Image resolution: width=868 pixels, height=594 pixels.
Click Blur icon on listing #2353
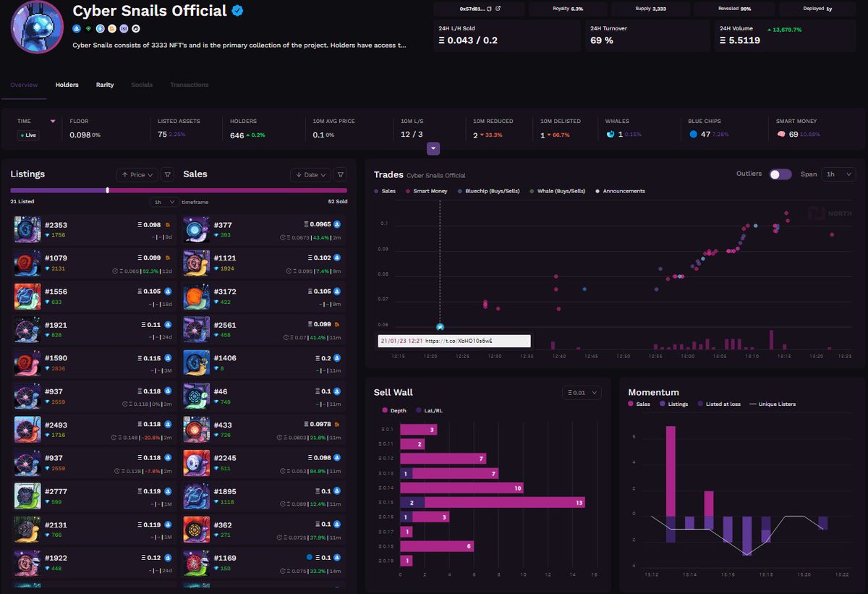pos(168,224)
